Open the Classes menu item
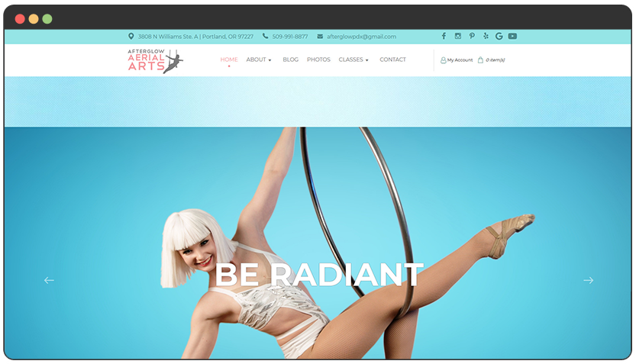 [351, 60]
